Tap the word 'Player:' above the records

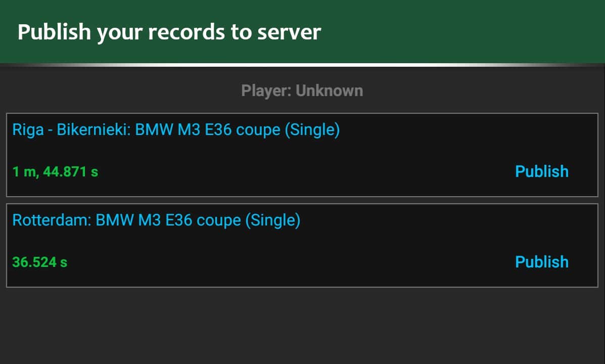[x=266, y=91]
